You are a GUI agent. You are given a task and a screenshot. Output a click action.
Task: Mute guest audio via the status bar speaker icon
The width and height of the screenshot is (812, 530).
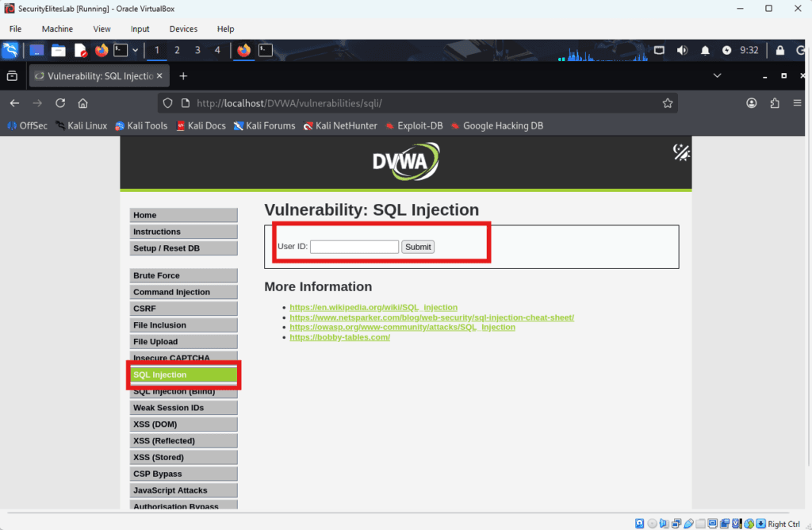(x=665, y=524)
